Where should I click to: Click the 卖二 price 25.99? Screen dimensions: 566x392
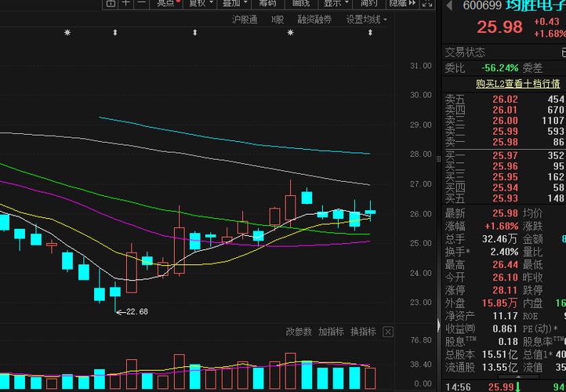pos(505,132)
